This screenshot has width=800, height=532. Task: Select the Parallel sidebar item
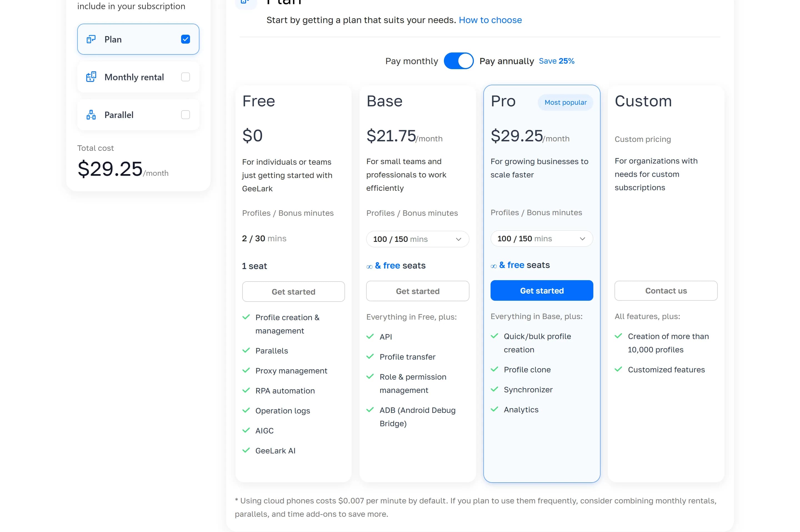[138, 115]
